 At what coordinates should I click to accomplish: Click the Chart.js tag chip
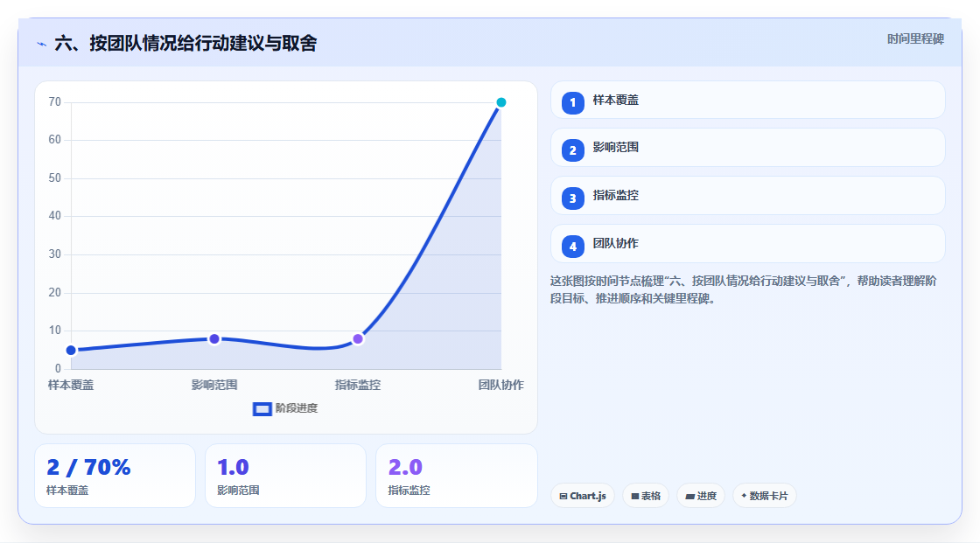pyautogui.click(x=583, y=496)
